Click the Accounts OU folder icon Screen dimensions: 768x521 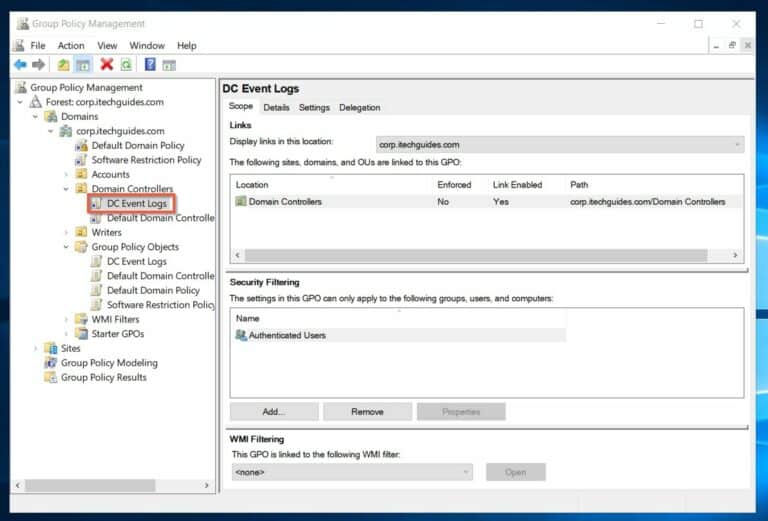(81, 174)
